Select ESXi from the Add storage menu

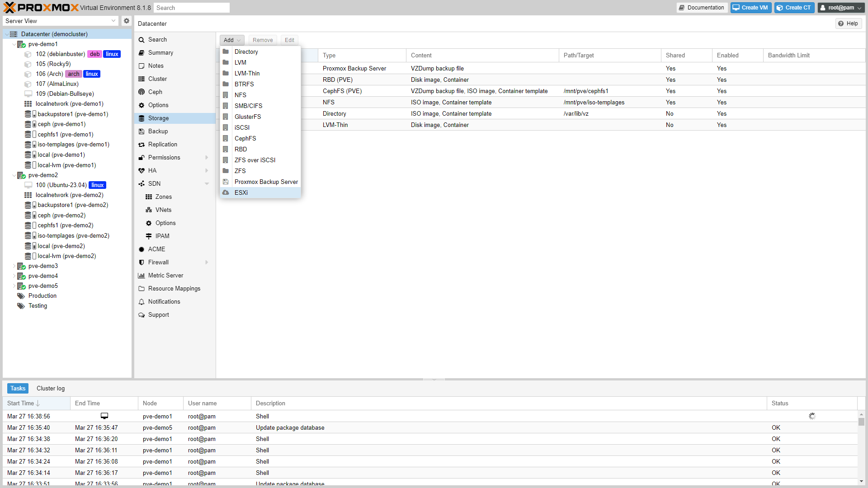(241, 192)
